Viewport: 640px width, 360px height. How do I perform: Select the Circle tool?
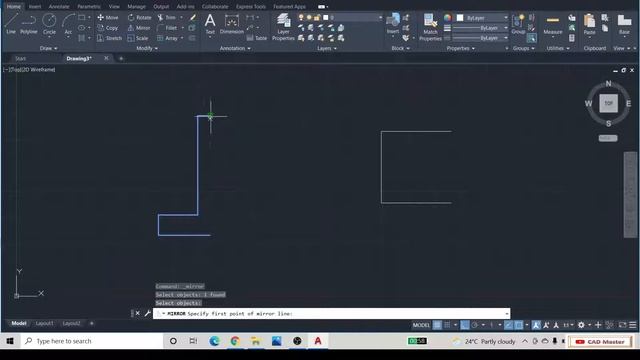[x=49, y=24]
